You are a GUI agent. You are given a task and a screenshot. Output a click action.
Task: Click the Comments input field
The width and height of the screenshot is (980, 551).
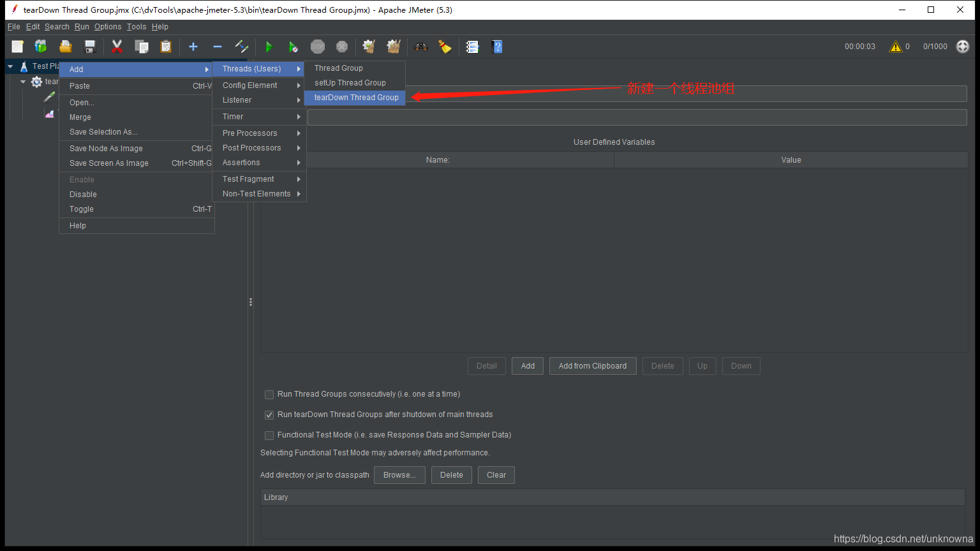[x=637, y=117]
